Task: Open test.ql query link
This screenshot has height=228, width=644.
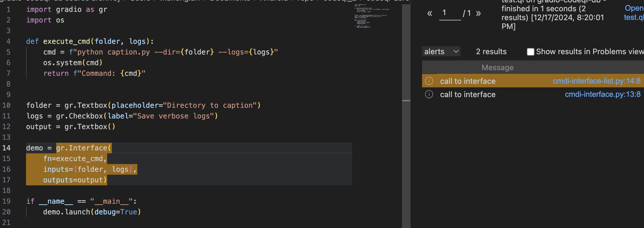Action: click(x=633, y=13)
